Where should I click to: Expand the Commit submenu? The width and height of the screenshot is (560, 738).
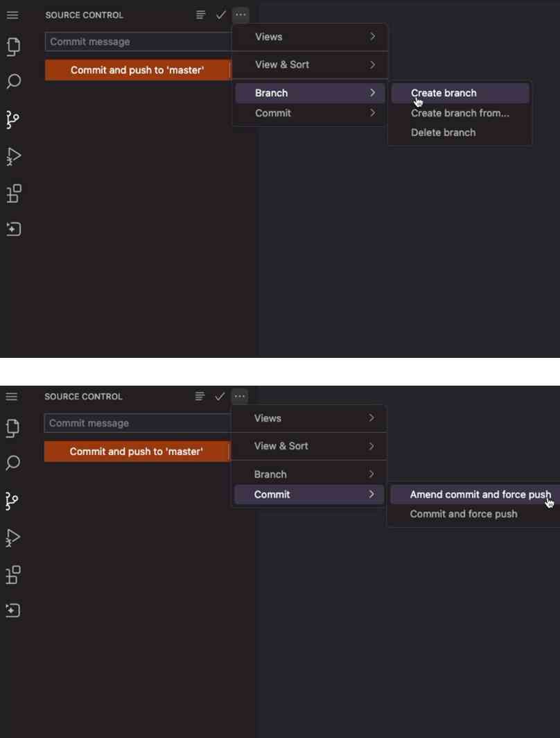(x=309, y=494)
